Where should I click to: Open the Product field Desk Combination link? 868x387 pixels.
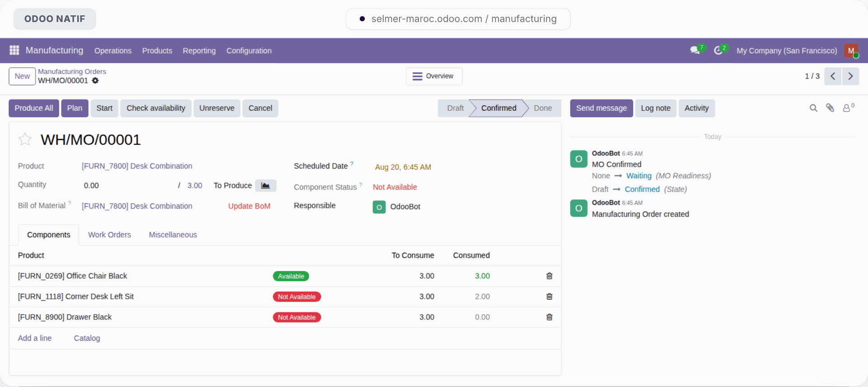click(137, 166)
